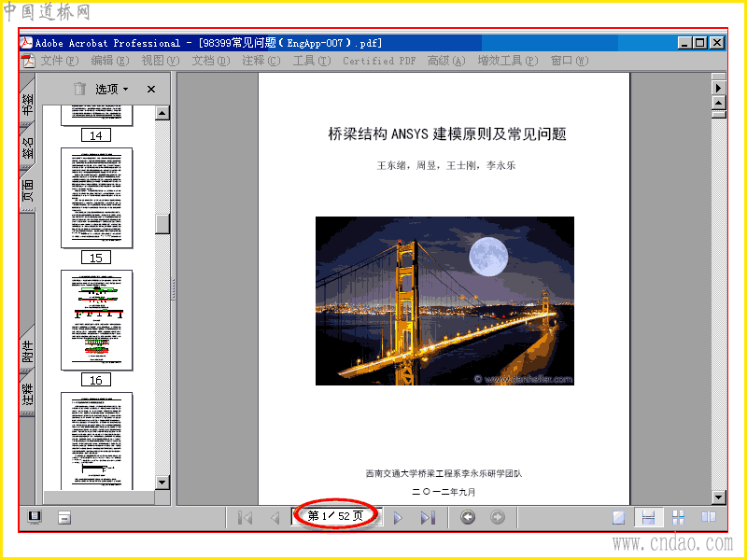
Task: Open the 选项 options dropdown
Action: coord(111,89)
